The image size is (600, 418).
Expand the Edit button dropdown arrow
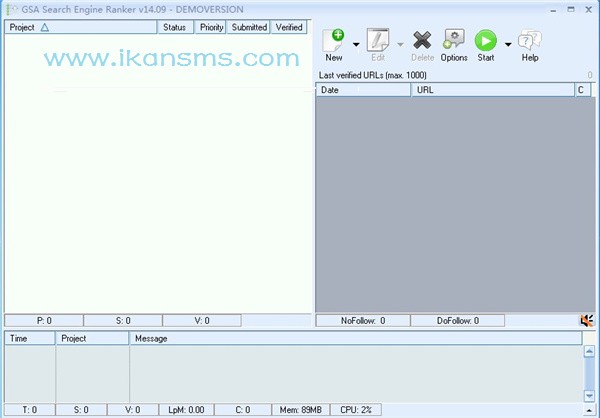[x=400, y=45]
